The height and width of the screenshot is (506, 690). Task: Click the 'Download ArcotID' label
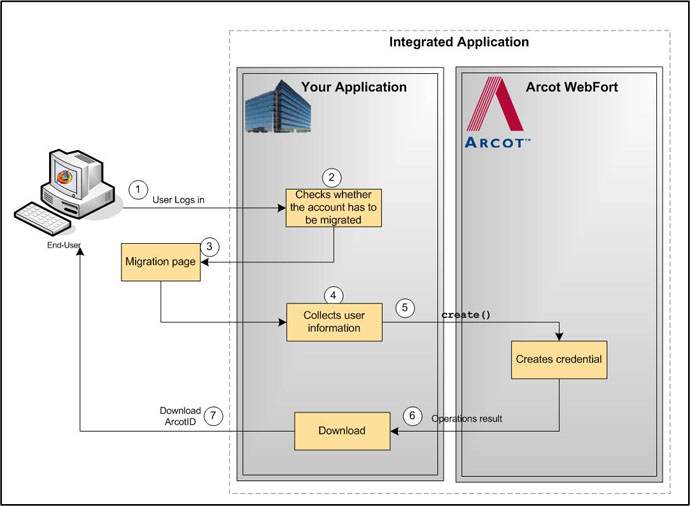click(x=180, y=416)
